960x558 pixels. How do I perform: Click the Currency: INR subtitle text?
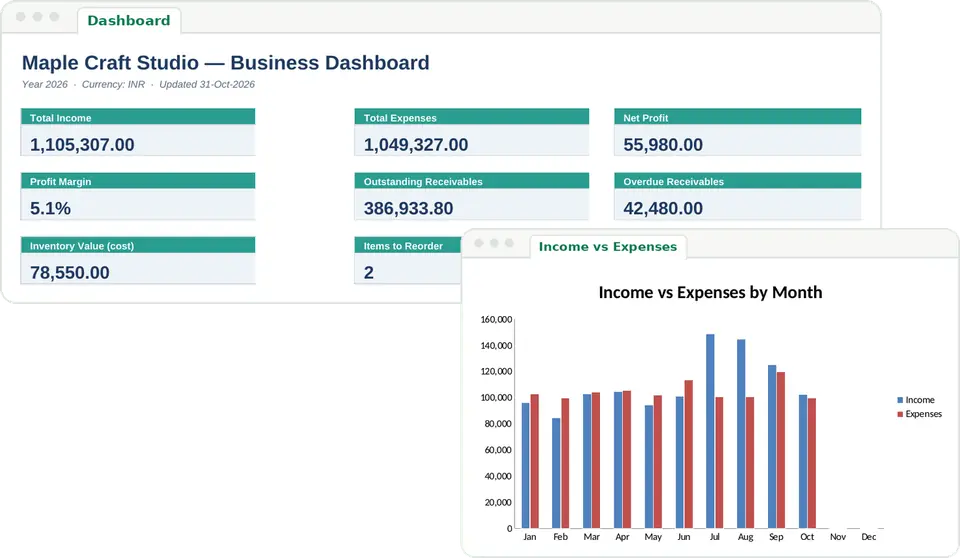(113, 85)
